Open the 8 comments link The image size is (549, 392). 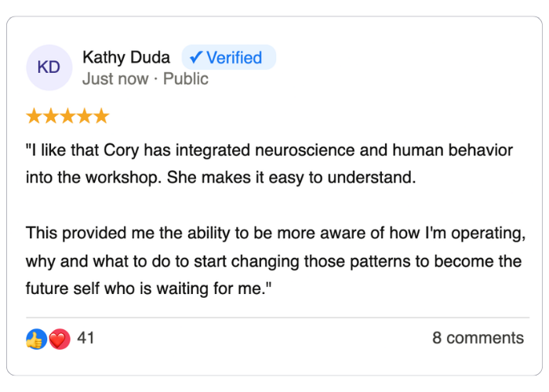tap(478, 338)
